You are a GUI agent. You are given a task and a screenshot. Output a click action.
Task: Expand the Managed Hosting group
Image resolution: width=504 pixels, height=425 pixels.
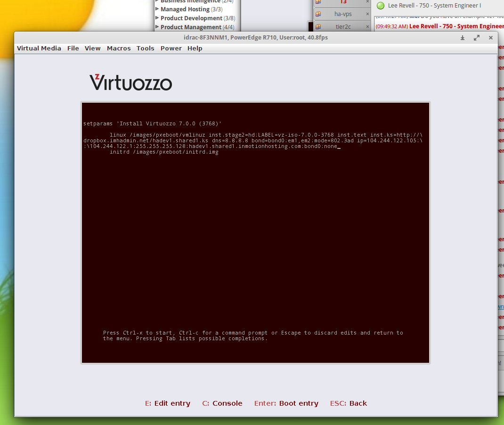point(157,9)
